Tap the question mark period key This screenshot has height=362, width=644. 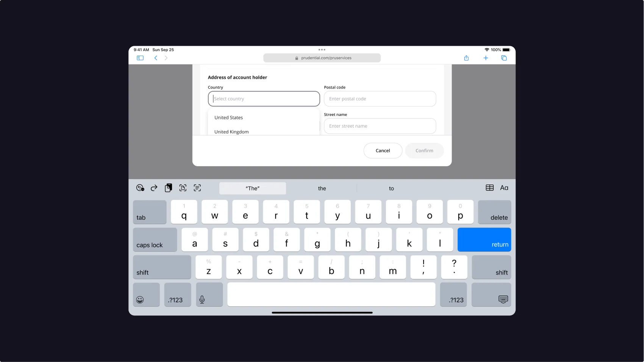pyautogui.click(x=454, y=267)
